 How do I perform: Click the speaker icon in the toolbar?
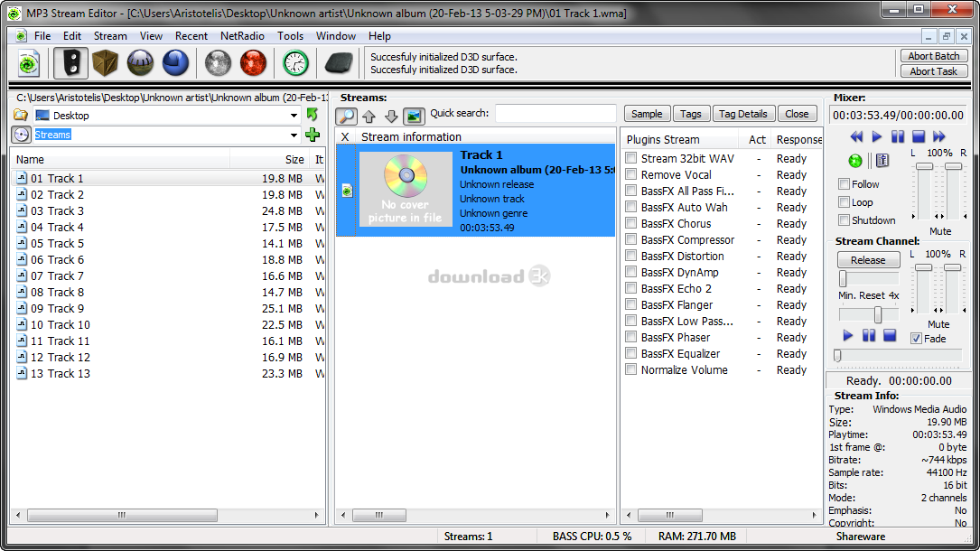[x=70, y=63]
